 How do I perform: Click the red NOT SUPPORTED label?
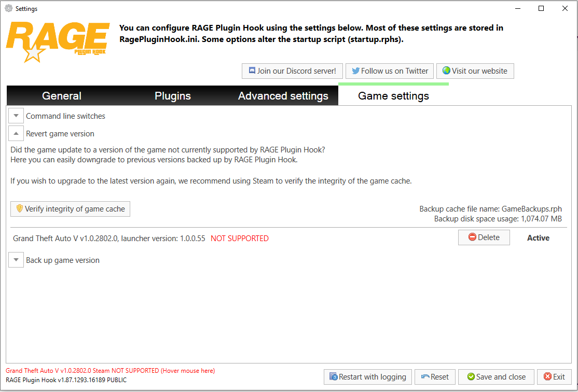pos(240,239)
